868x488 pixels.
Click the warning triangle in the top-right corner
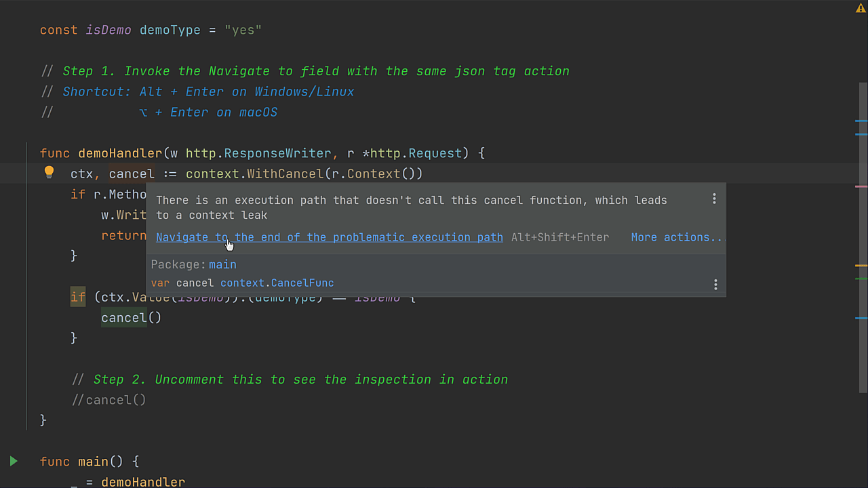[861, 7]
